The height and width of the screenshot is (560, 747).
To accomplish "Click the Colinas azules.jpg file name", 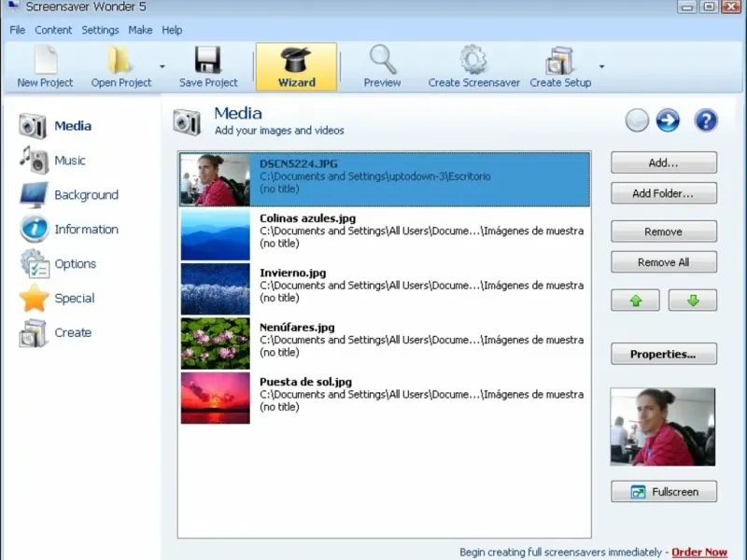I will pyautogui.click(x=308, y=218).
